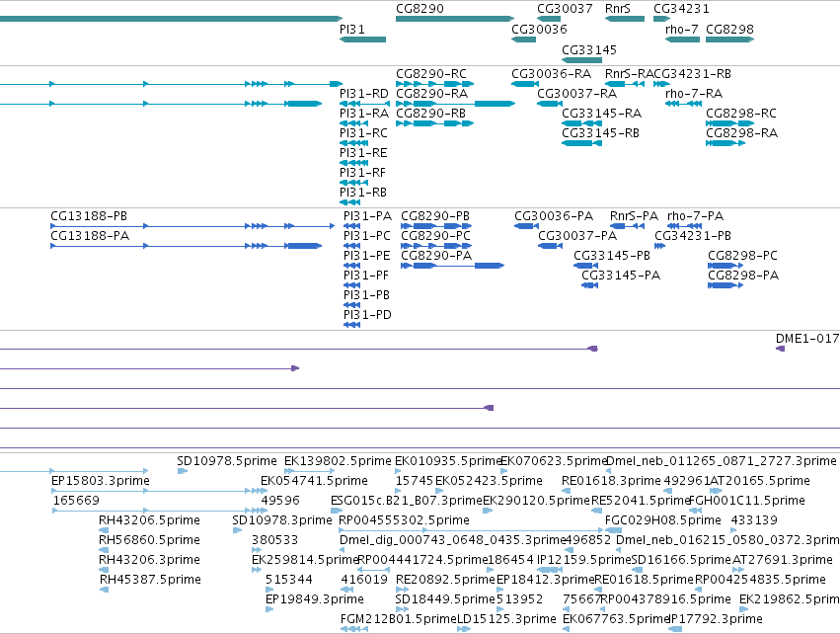
Task: Select the CG8290 gene feature
Action: (455, 19)
